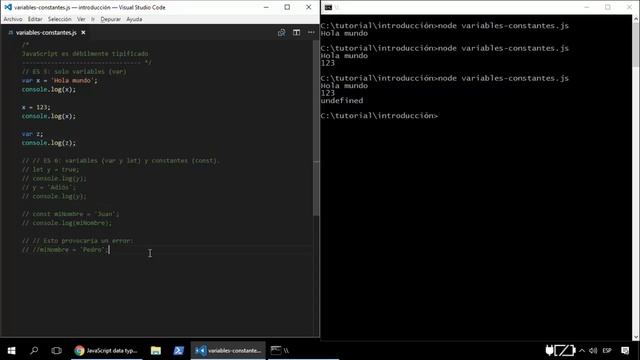
Task: Click the comment "// ES 5: solo variables (var)"
Action: pyautogui.click(x=74, y=71)
